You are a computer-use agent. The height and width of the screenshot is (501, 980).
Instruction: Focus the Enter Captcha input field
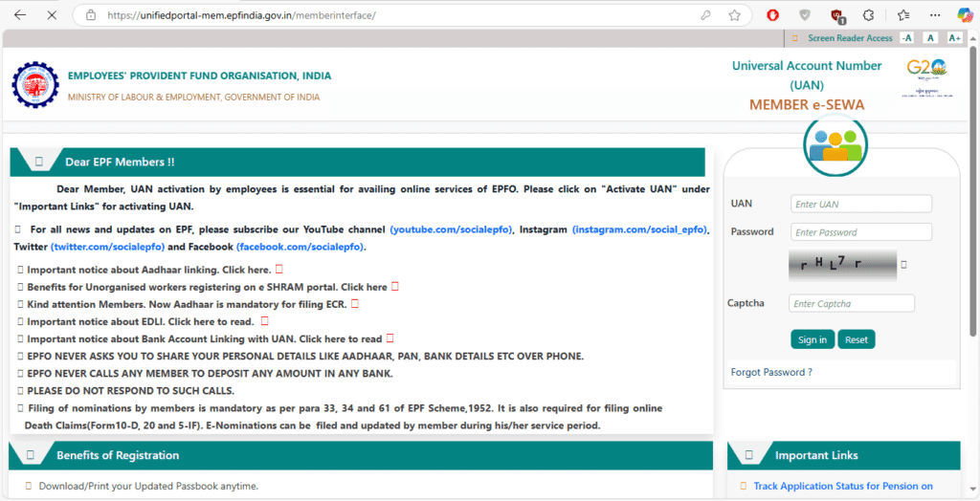click(x=852, y=304)
